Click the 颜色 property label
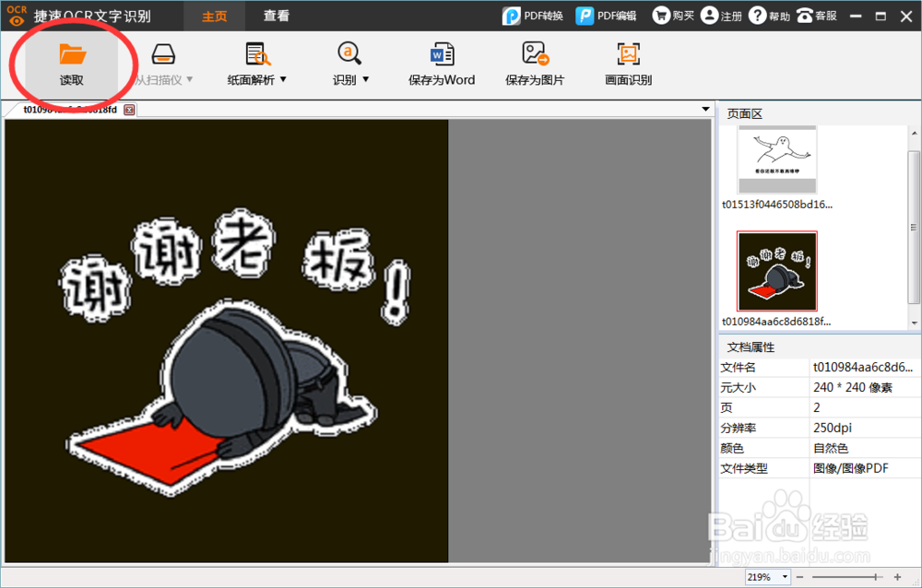 [x=732, y=448]
